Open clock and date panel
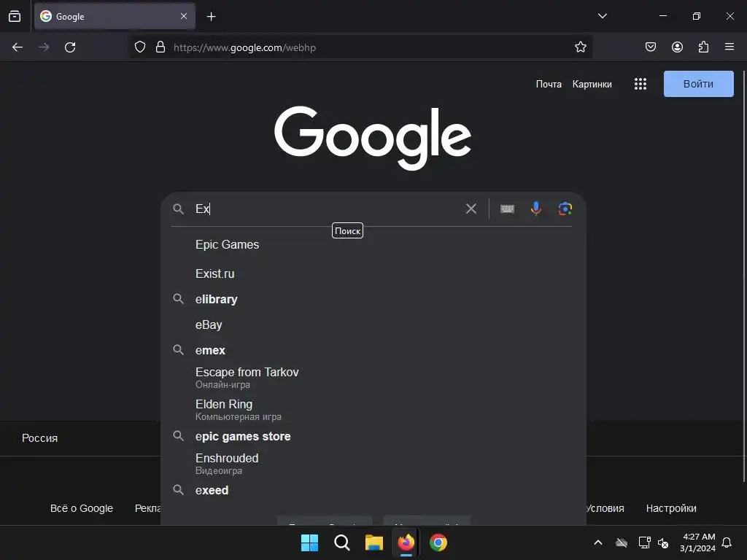Screen dimensions: 747x560 pyautogui.click(x=698, y=542)
